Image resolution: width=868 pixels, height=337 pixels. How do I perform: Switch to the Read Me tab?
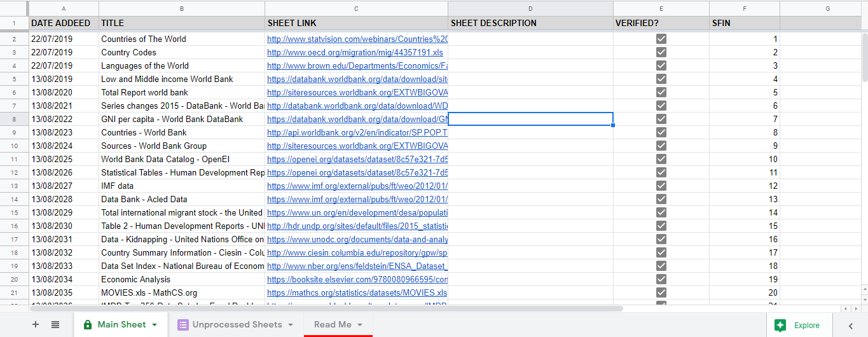pos(338,324)
